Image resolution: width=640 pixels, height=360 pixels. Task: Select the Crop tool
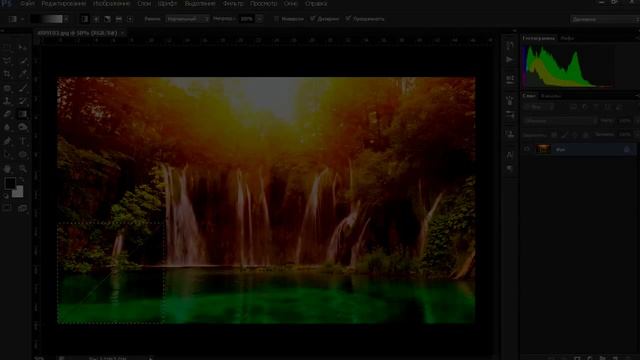(x=7, y=74)
